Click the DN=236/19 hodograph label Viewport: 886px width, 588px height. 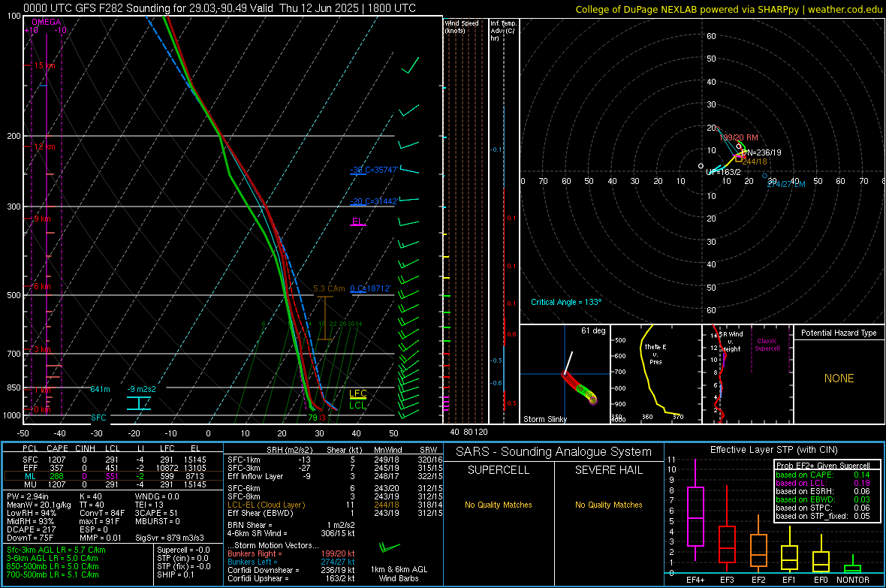[761, 152]
